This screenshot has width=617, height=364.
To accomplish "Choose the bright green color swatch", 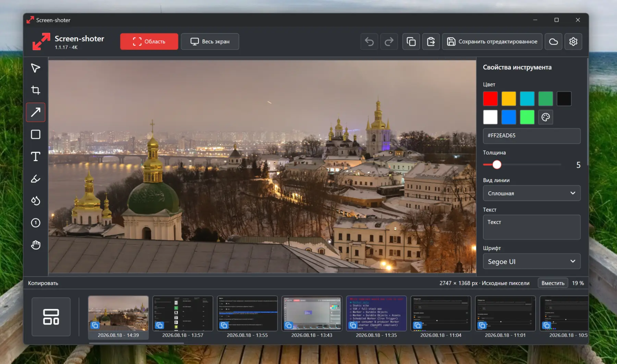I will 527,117.
